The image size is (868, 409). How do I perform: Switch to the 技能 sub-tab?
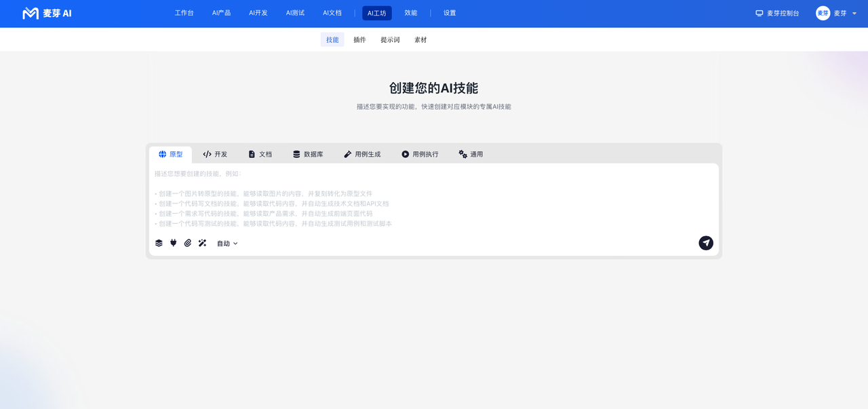332,39
